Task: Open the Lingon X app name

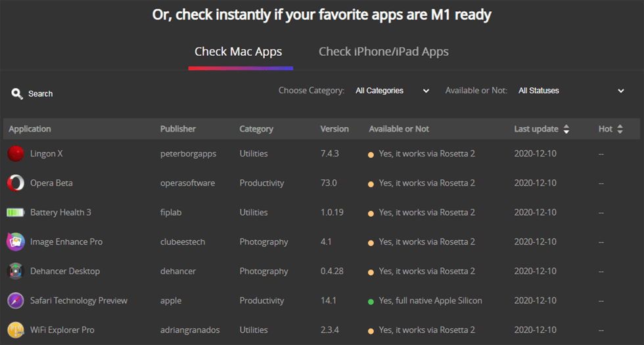Action: 47,154
